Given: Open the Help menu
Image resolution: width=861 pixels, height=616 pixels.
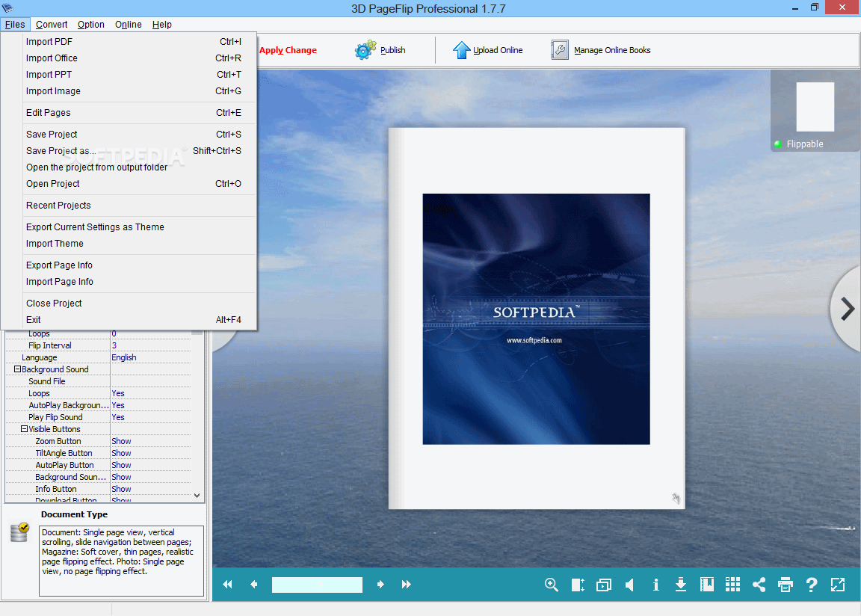Looking at the screenshot, I should (x=162, y=25).
